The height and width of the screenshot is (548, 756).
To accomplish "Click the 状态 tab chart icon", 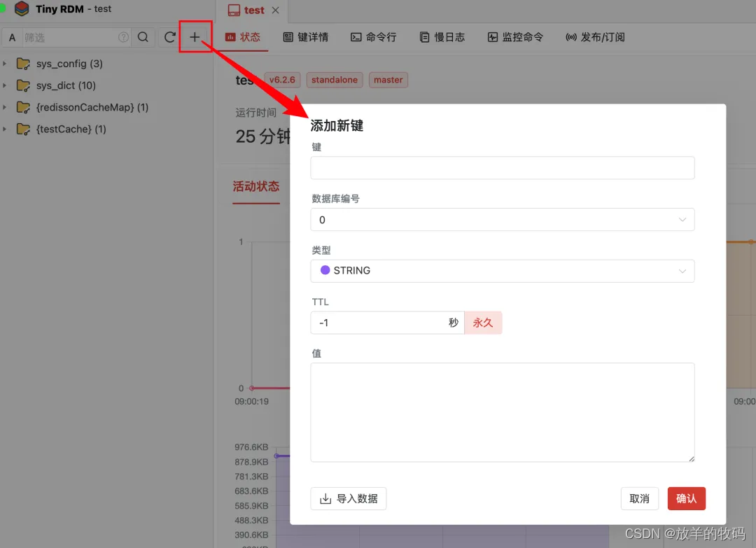I will (230, 37).
